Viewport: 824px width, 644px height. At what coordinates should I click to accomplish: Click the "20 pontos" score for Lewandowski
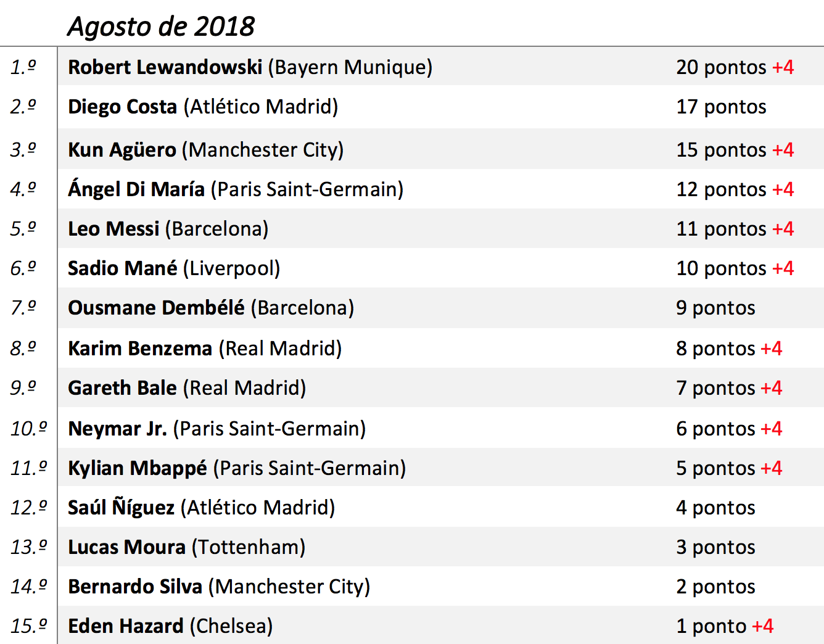(721, 67)
